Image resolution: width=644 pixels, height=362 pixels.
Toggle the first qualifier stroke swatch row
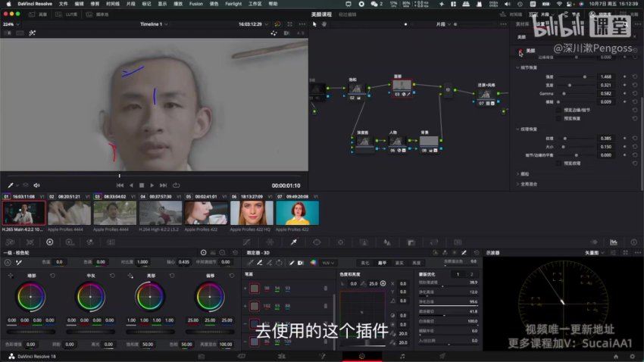pyautogui.click(x=255, y=289)
